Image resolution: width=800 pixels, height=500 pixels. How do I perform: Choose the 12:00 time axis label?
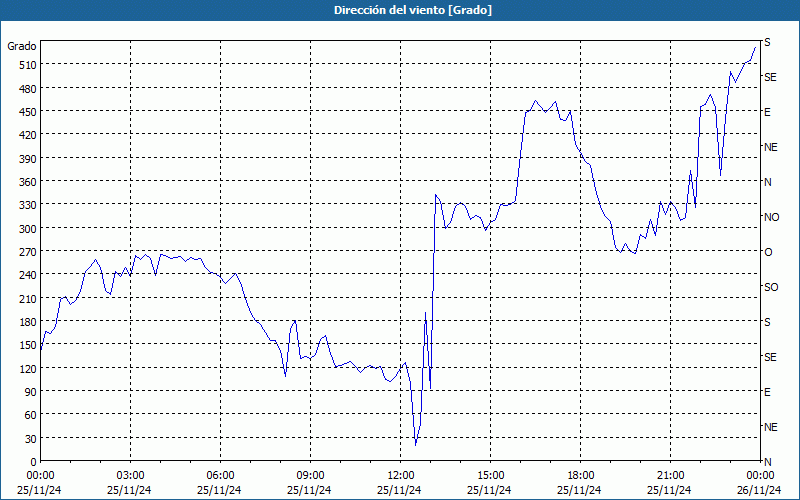click(401, 476)
